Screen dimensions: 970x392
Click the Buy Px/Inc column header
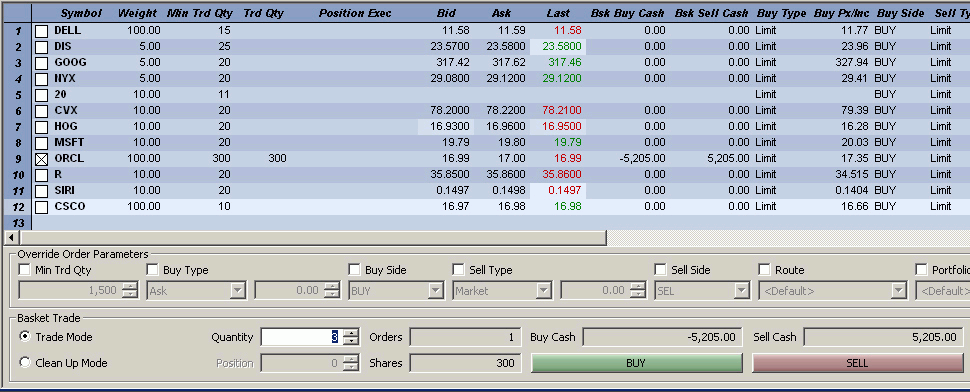[x=841, y=13]
